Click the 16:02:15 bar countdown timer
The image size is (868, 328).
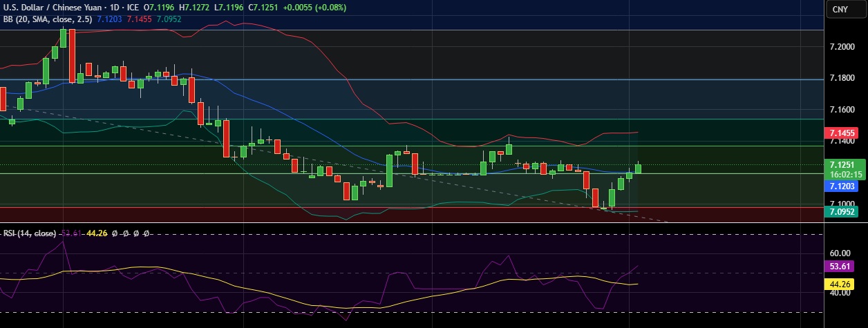point(843,175)
